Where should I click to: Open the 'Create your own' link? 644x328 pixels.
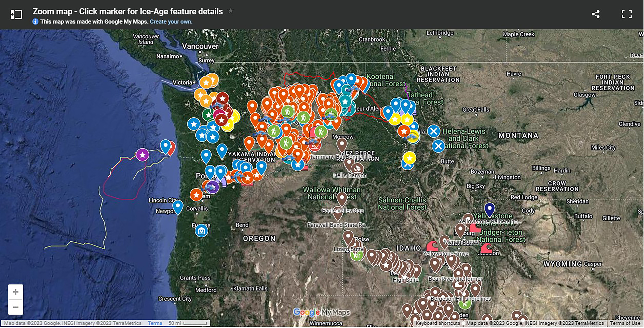[171, 22]
